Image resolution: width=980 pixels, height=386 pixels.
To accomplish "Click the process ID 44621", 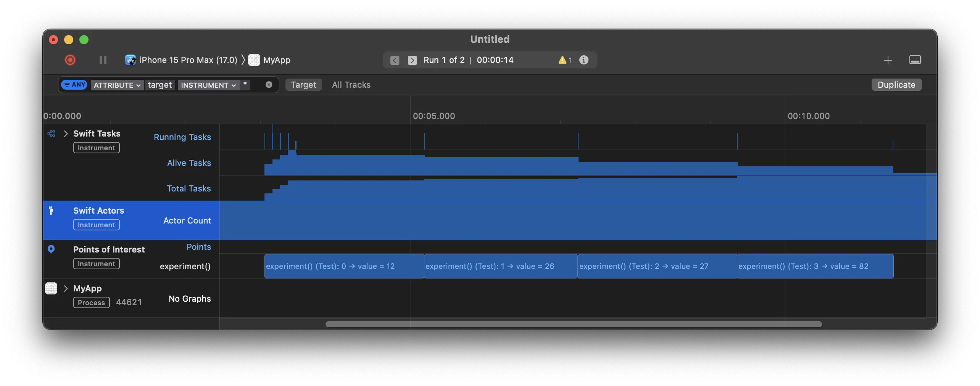I will [x=129, y=302].
